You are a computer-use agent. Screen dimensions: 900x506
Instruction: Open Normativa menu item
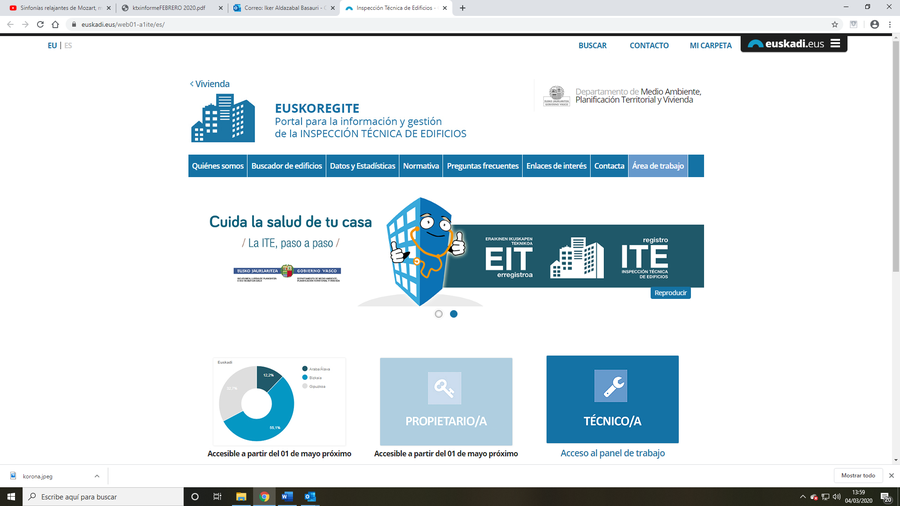[x=421, y=166]
